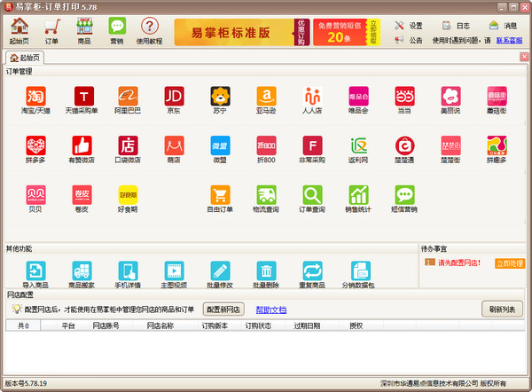Click the 自由订单 shopping cart icon
532x392 pixels.
click(x=220, y=195)
